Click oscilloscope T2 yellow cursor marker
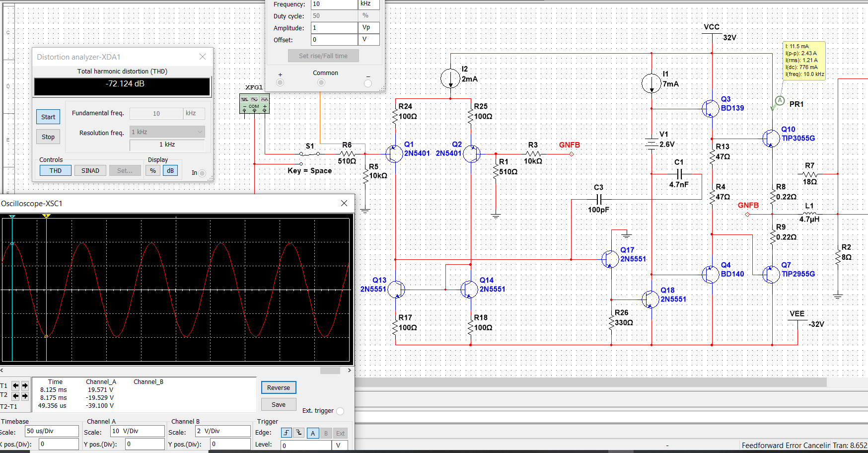The width and height of the screenshot is (868, 453). [46, 217]
